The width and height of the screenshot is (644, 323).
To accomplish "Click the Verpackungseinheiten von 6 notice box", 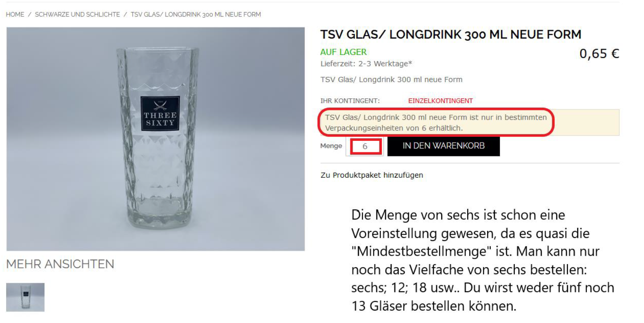I will (470, 122).
